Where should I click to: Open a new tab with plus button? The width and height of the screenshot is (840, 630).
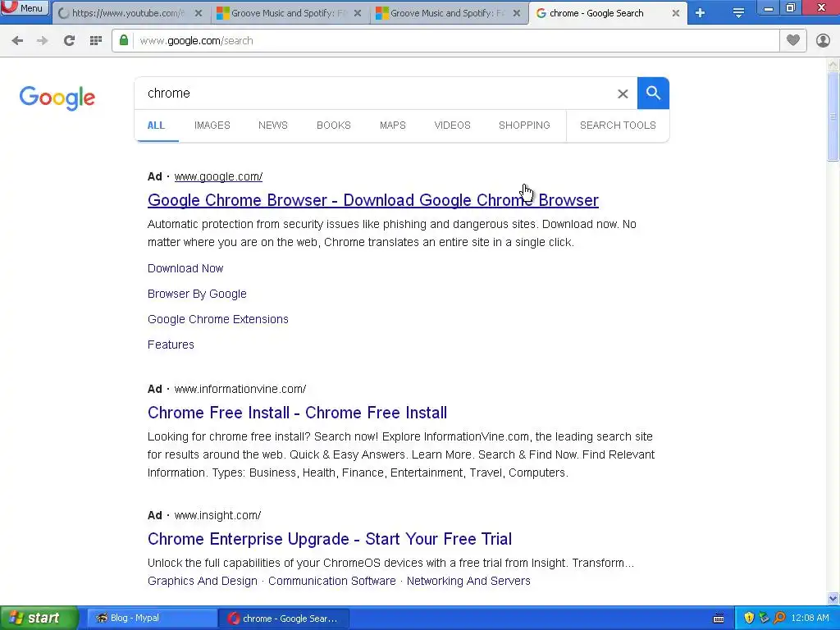point(700,13)
